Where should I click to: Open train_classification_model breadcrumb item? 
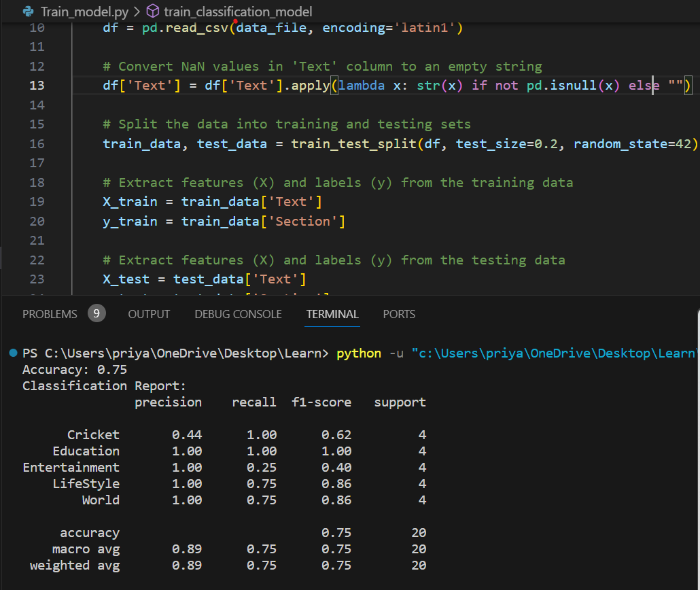tap(238, 12)
